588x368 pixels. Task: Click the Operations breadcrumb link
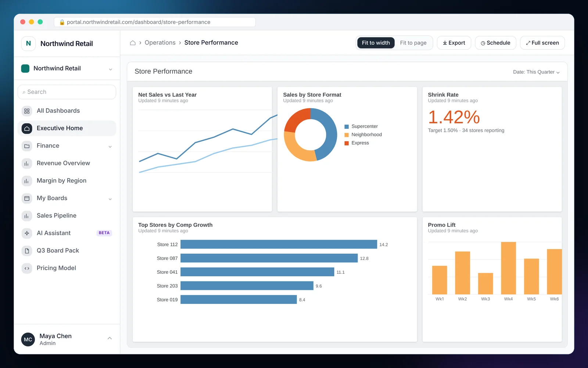pyautogui.click(x=160, y=43)
